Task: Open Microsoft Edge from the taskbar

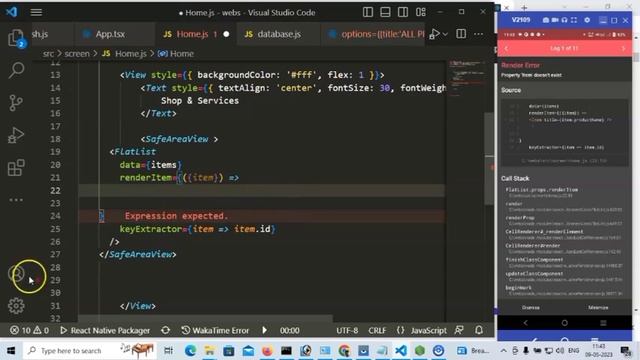Action: click(190, 351)
